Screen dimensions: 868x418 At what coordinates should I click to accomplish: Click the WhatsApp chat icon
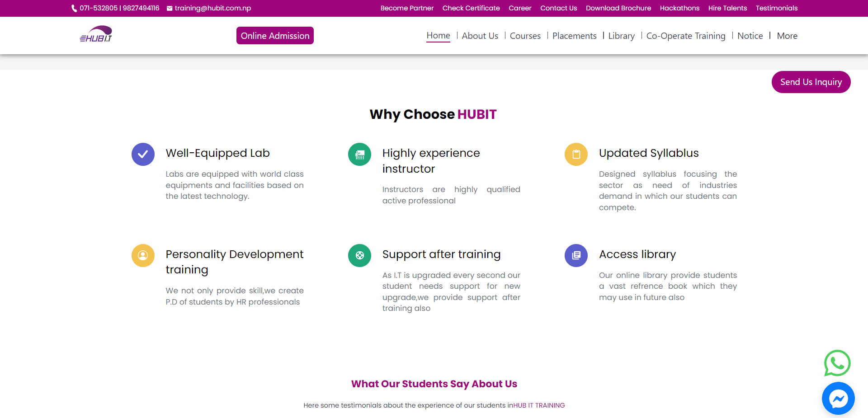[x=837, y=363]
